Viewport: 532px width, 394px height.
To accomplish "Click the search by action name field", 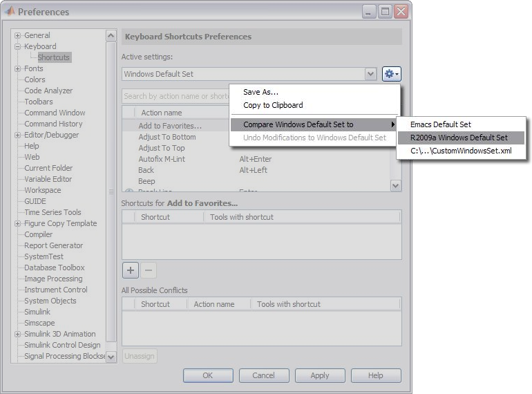I will click(175, 96).
